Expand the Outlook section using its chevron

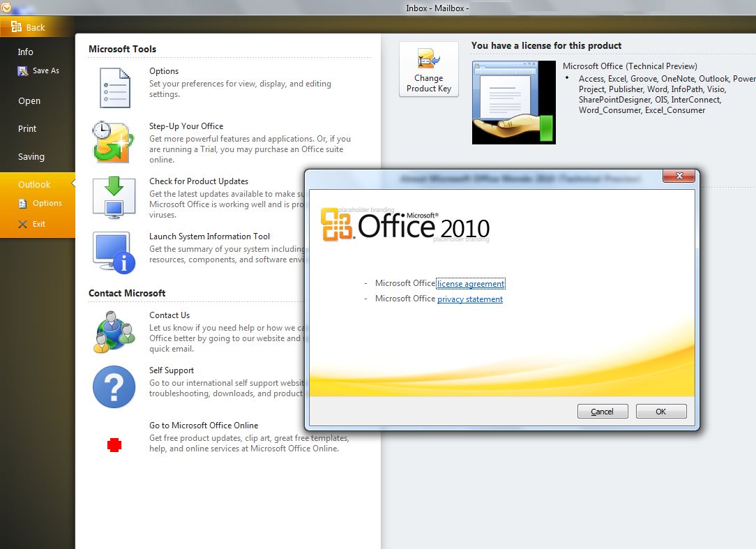coord(73,184)
